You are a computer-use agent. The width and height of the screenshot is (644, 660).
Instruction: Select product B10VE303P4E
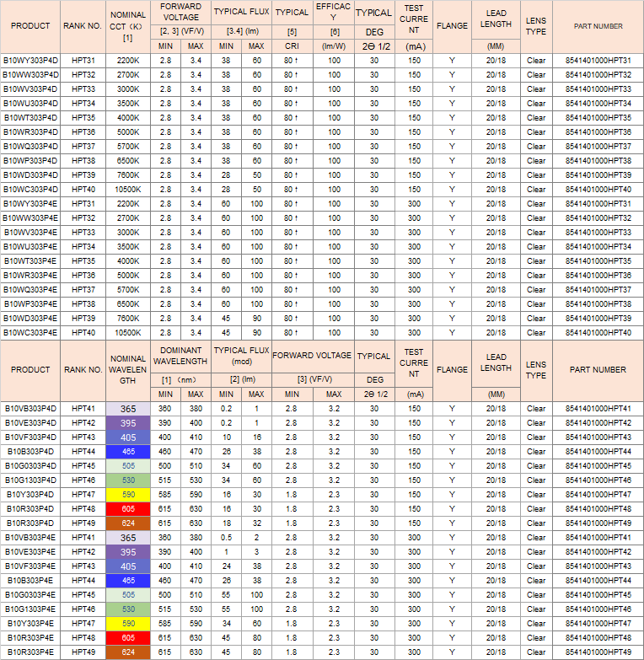(x=30, y=552)
